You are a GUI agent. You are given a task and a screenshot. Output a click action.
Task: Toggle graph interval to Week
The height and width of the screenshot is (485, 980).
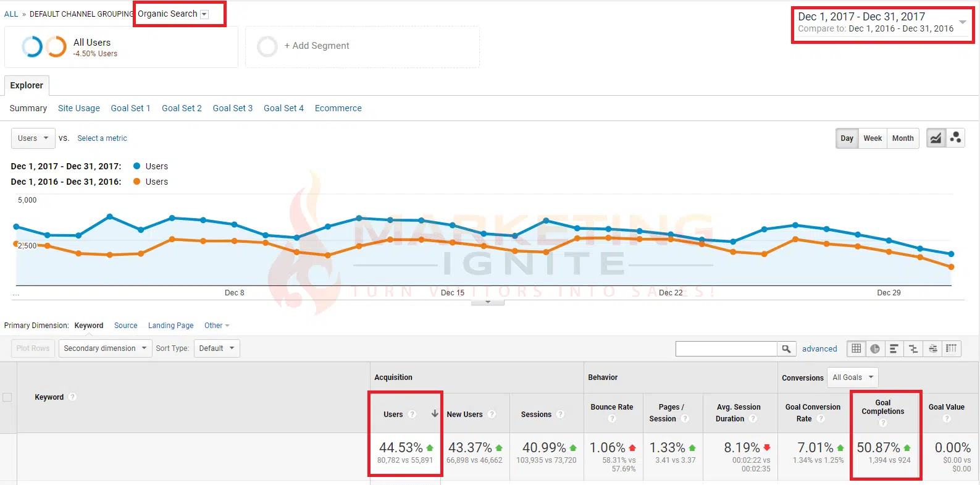(872, 138)
